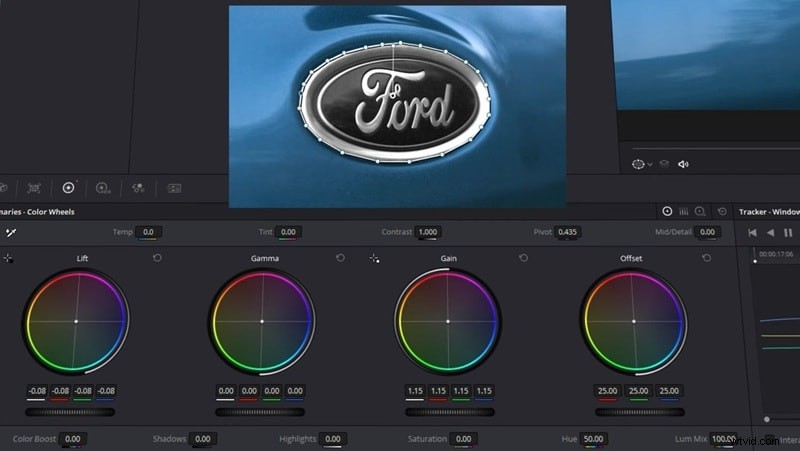Click the Gain master wheel slider
Screen dimensions: 800x451
[449, 412]
